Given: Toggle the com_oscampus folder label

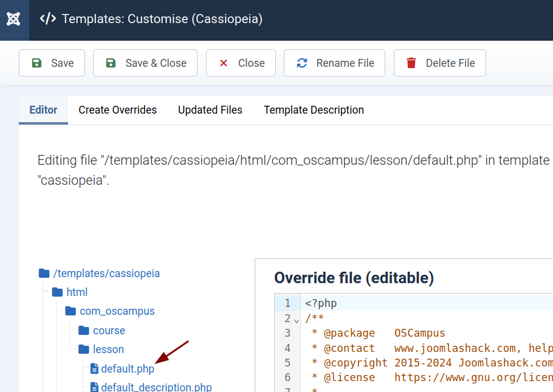Looking at the screenshot, I should click(x=117, y=311).
